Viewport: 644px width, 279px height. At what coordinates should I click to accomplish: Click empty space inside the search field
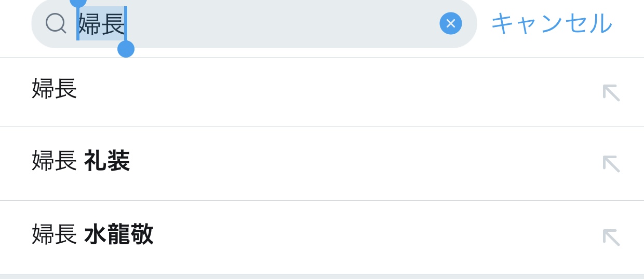tap(280, 23)
